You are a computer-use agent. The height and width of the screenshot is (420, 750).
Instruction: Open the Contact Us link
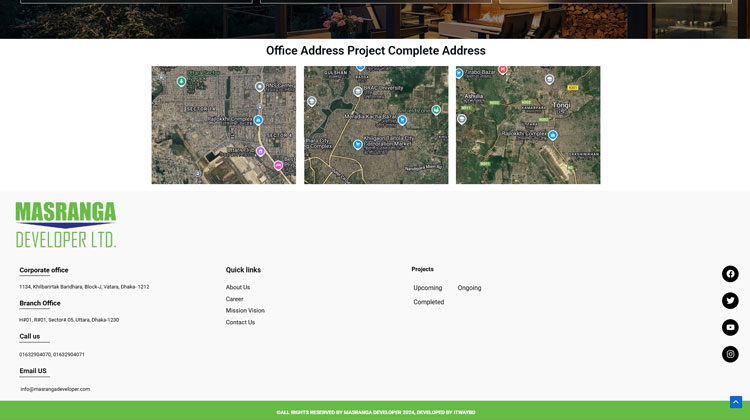tap(240, 322)
